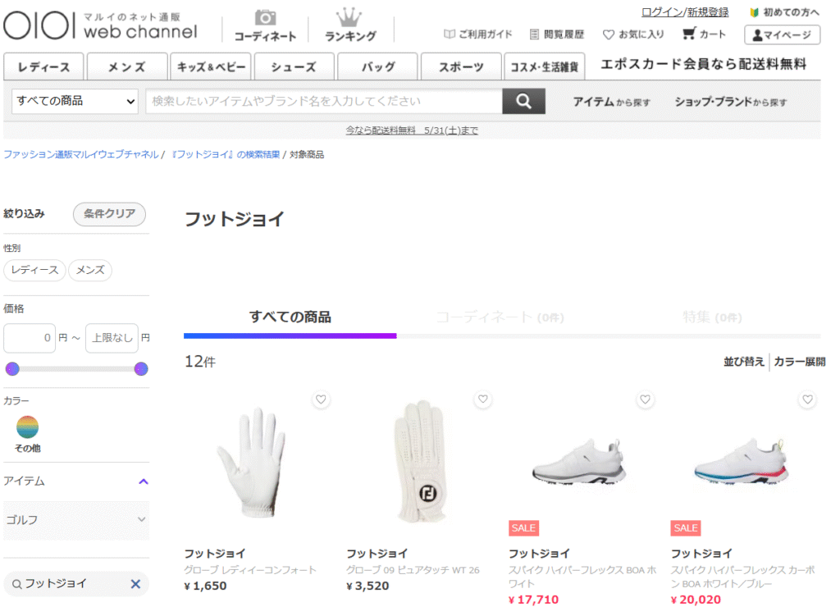The height and width of the screenshot is (616, 840).
Task: Select the メンズ navigation tab
Action: [x=127, y=67]
